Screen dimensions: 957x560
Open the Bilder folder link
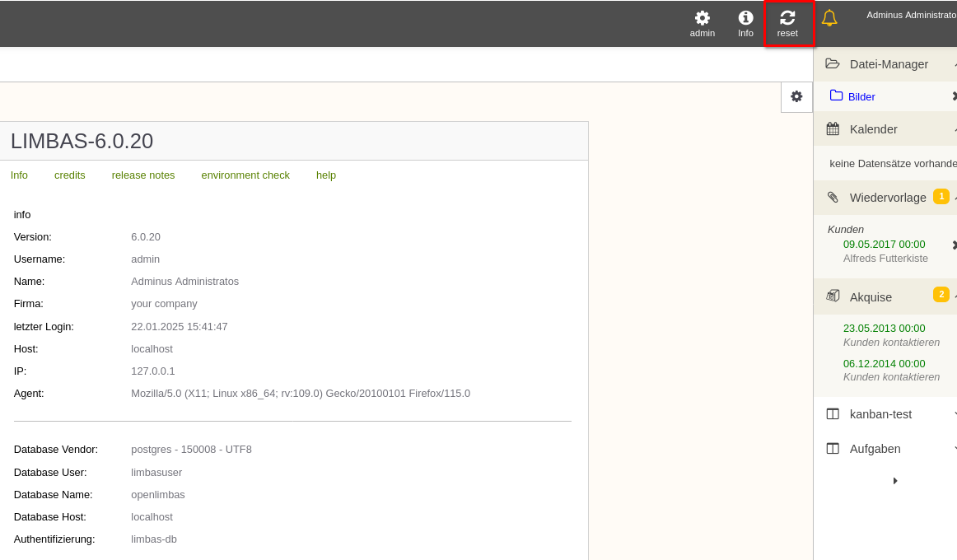(x=861, y=96)
